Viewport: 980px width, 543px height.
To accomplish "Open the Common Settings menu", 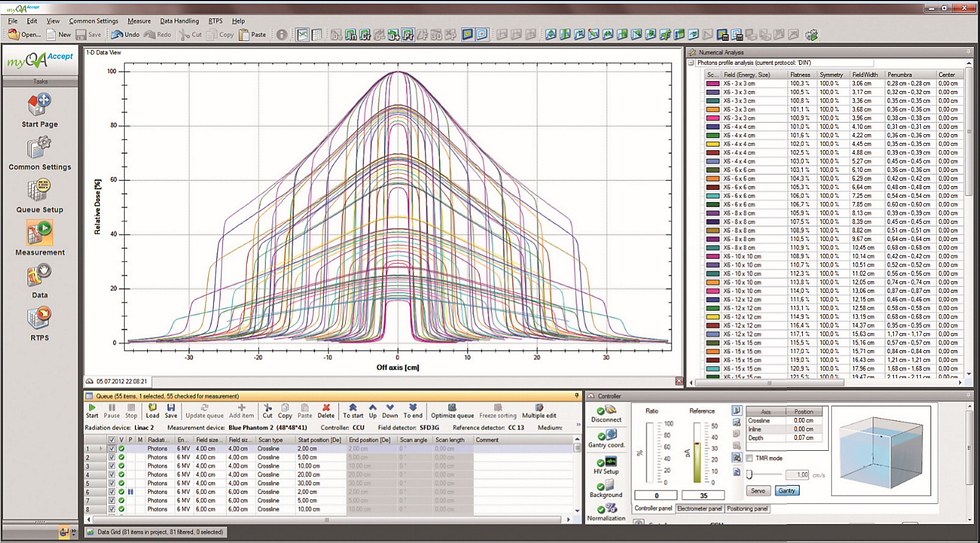I will click(93, 20).
